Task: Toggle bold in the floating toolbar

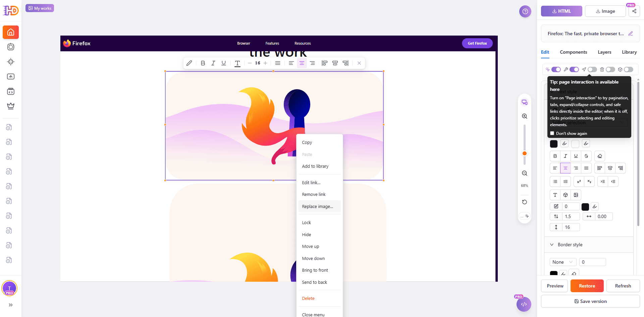Action: [x=203, y=63]
